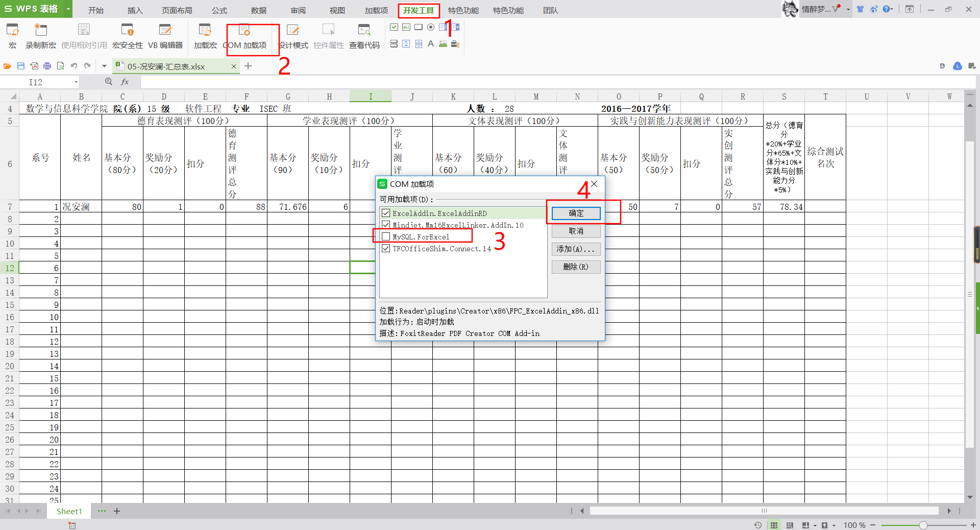Open the help dropdown menu
Viewport: 980px width, 530px height.
click(x=892, y=9)
